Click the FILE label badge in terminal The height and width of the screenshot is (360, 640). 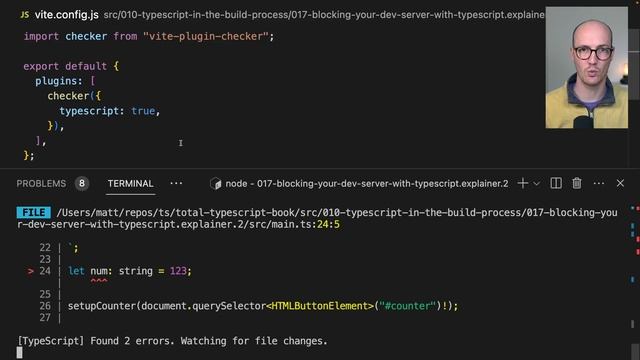(x=33, y=213)
